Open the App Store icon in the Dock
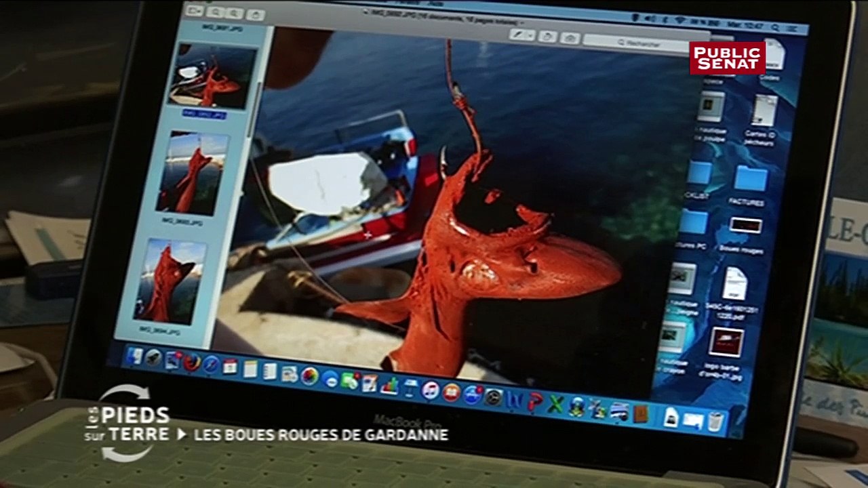The image size is (868, 488). [473, 394]
